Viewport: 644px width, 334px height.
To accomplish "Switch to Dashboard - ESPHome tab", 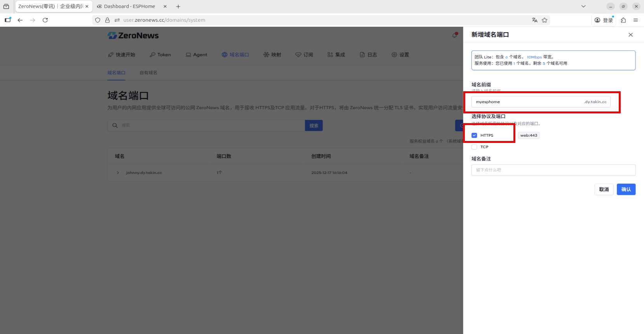I will pyautogui.click(x=129, y=7).
